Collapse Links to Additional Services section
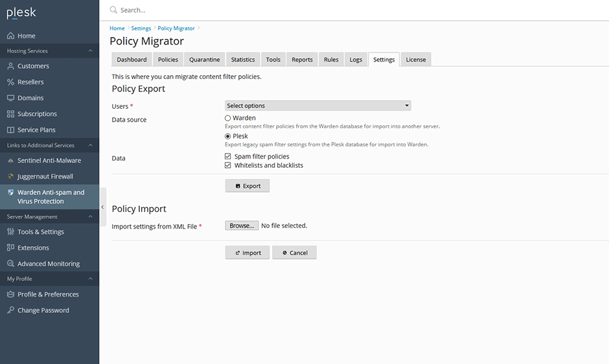Image resolution: width=609 pixels, height=364 pixels. tap(91, 145)
